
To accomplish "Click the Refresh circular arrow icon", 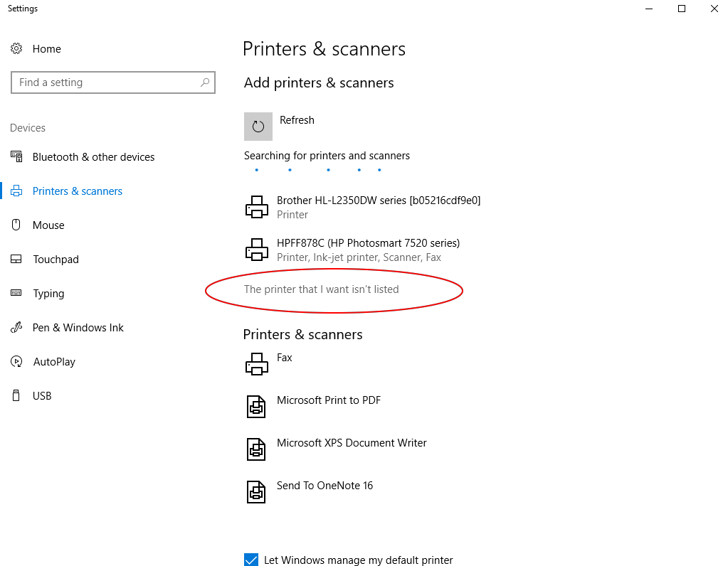I will tap(258, 127).
